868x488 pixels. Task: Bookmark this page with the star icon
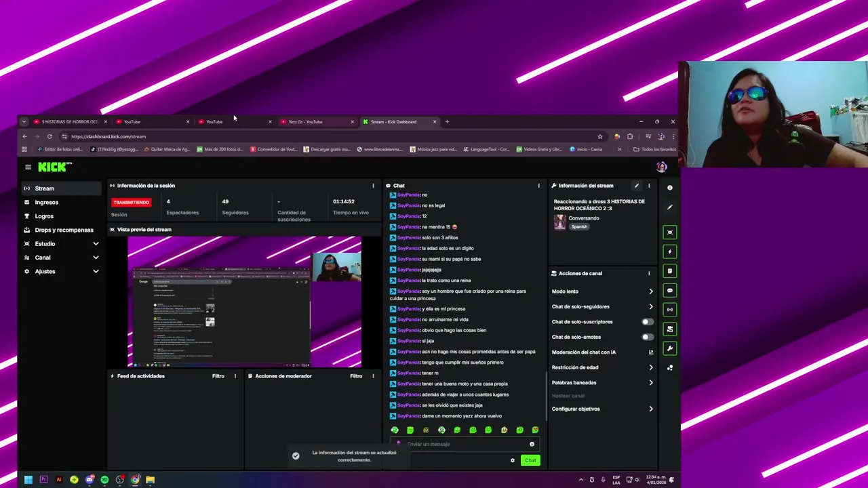[600, 136]
